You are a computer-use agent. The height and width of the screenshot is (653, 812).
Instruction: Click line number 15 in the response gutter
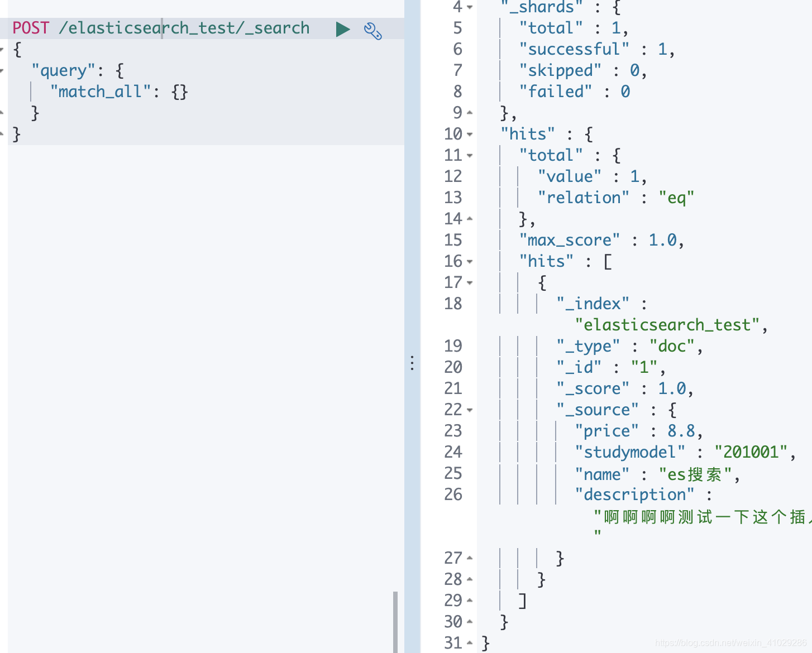tap(453, 240)
